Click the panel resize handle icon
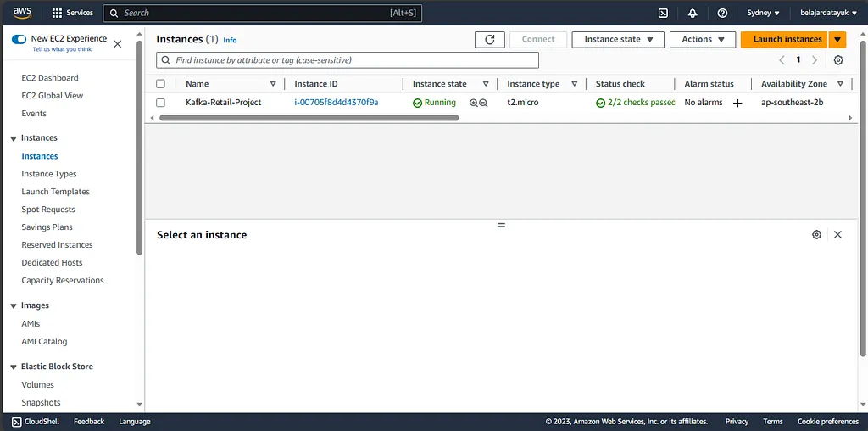The height and width of the screenshot is (431, 868). (501, 226)
